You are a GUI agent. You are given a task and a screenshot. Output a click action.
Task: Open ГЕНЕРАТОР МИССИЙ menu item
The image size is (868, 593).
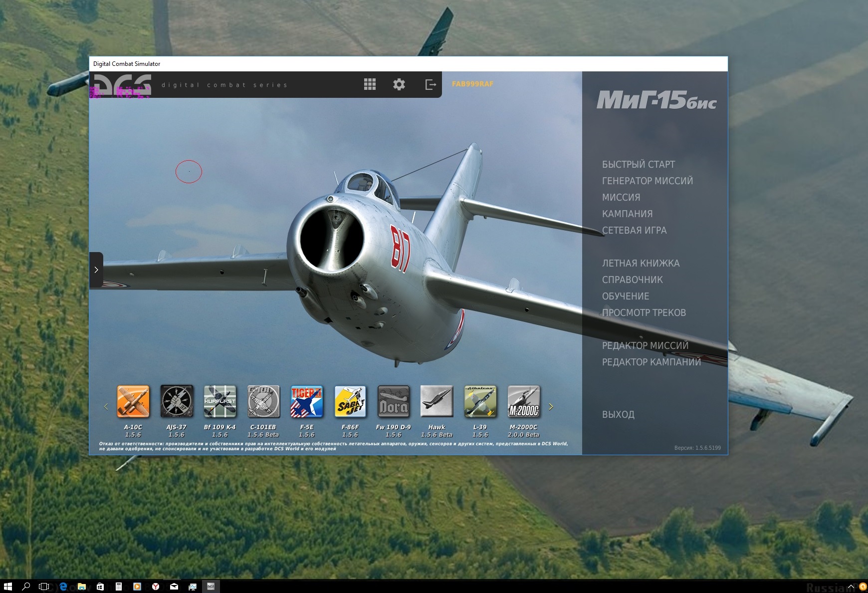point(648,181)
